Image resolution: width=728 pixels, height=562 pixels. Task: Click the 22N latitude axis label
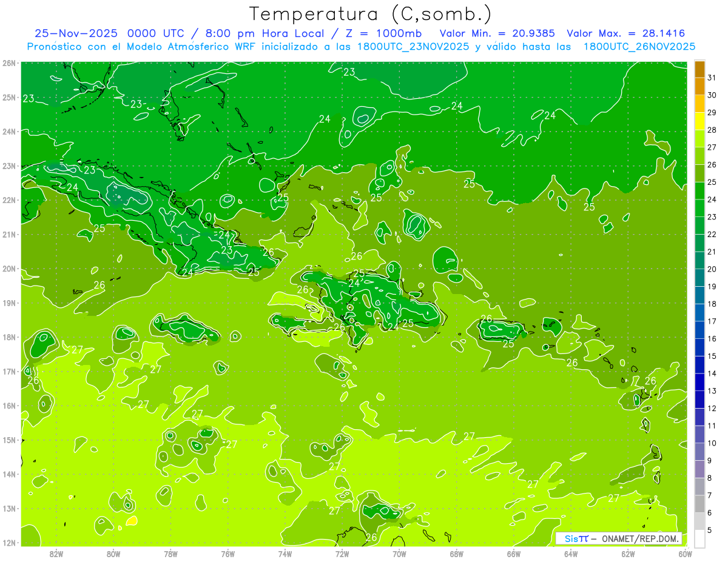click(10, 199)
